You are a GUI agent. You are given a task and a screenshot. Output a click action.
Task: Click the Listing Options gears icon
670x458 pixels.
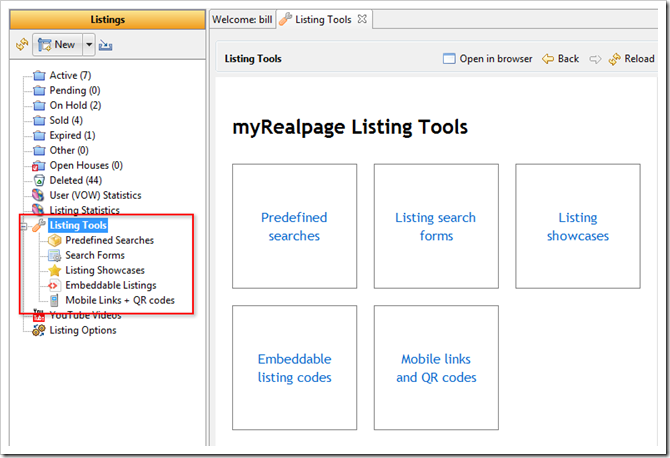pos(39,330)
